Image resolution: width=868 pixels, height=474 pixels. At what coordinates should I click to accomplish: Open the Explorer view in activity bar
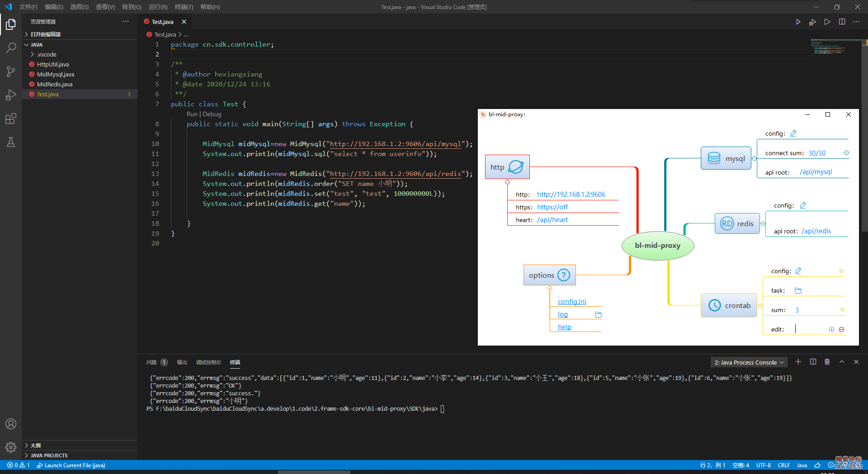11,24
